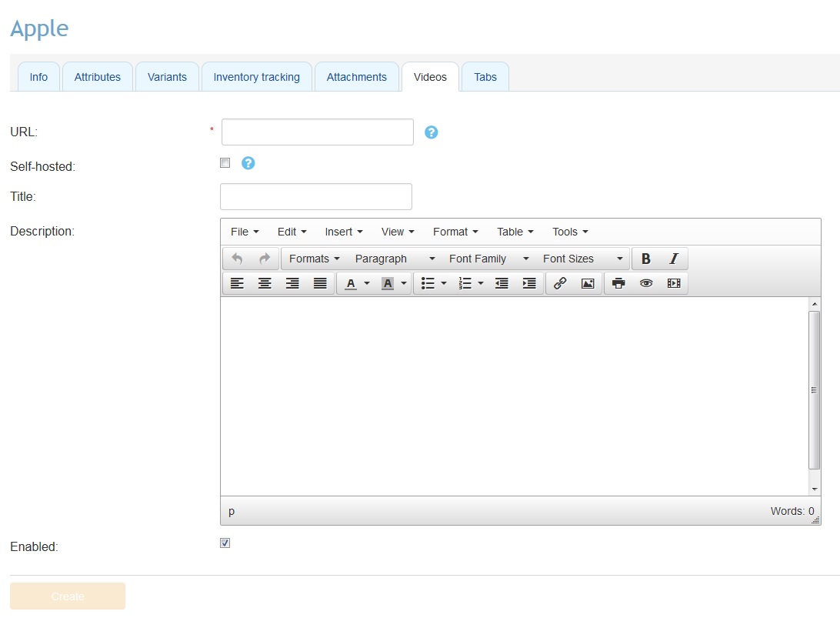Expand background color picker arrow
The width and height of the screenshot is (840, 618).
(404, 283)
